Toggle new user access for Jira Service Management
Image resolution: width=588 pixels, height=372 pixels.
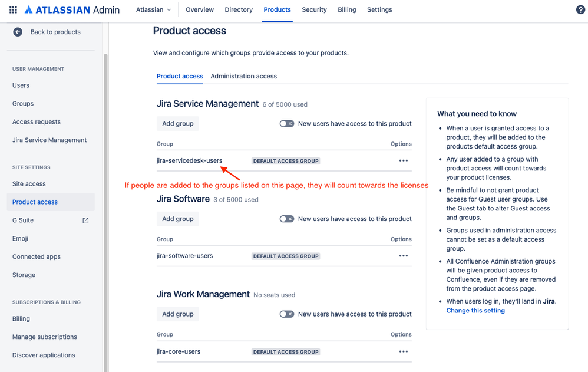click(287, 123)
